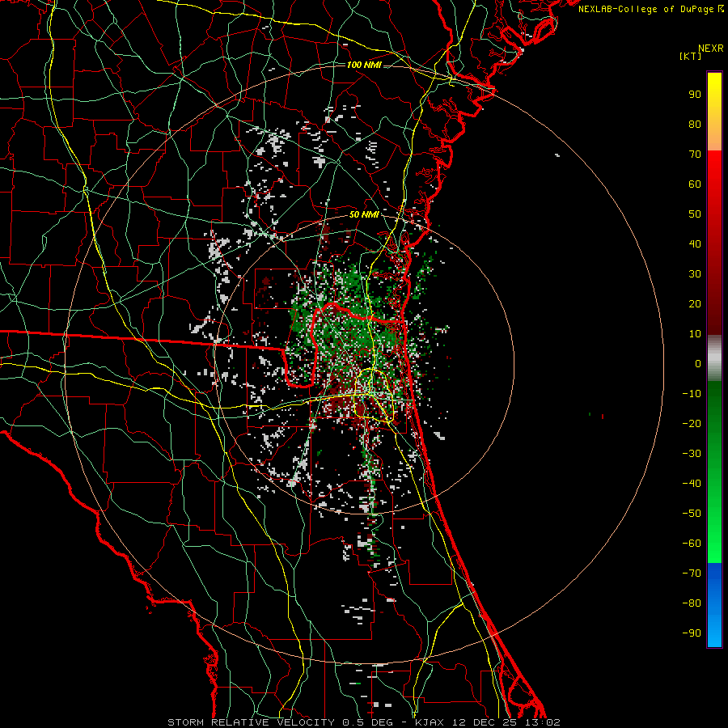Click the -20 value on the velocity scale
The width and height of the screenshot is (728, 728).
click(x=692, y=423)
